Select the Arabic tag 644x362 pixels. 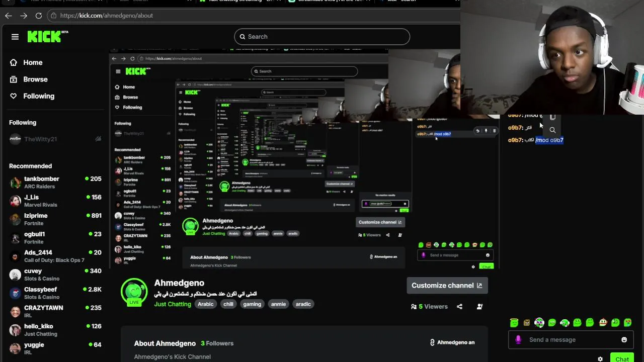(205, 304)
